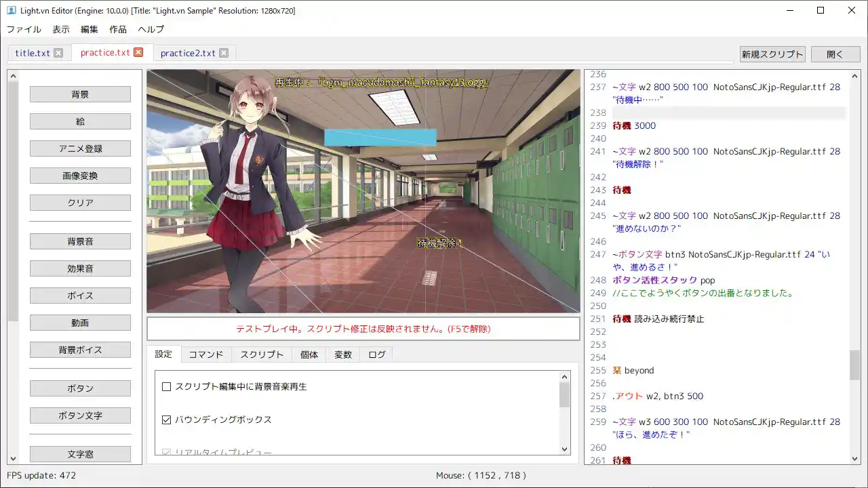Screen dimensions: 868x488
Task: Open the 作品 menu
Action: point(118,29)
